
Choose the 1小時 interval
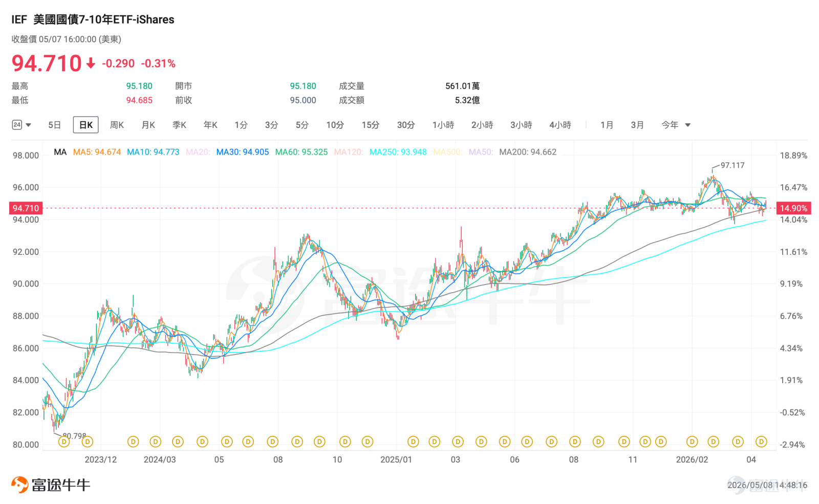point(443,125)
